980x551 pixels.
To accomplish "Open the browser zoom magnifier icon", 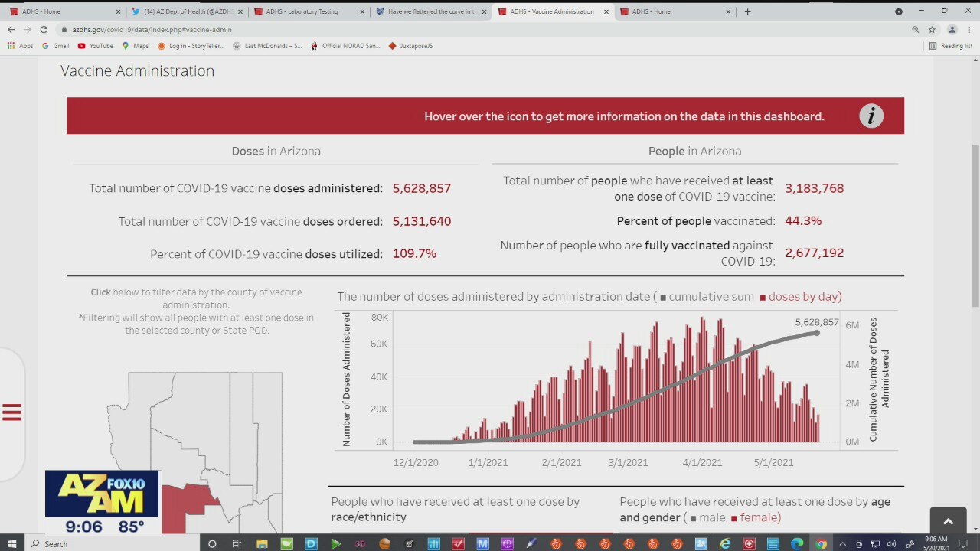I will click(x=915, y=29).
